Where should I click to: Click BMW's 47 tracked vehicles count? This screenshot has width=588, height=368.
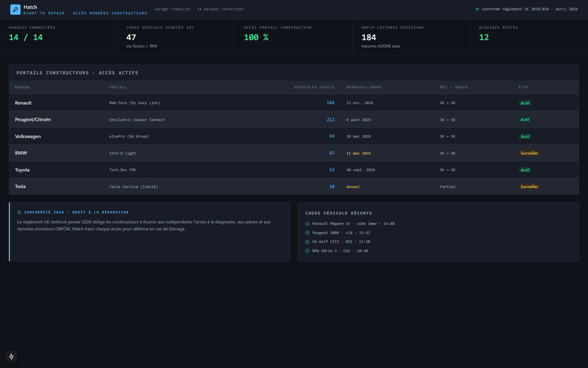pos(332,153)
